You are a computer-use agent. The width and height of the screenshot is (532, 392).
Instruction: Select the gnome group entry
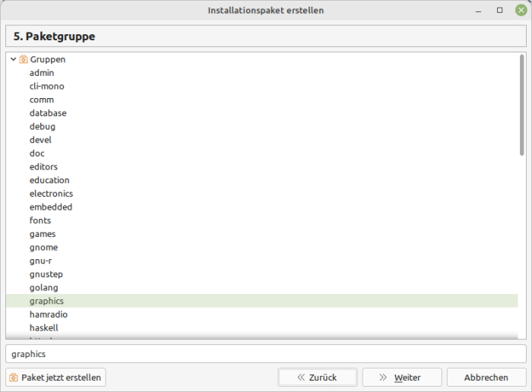pos(262,248)
